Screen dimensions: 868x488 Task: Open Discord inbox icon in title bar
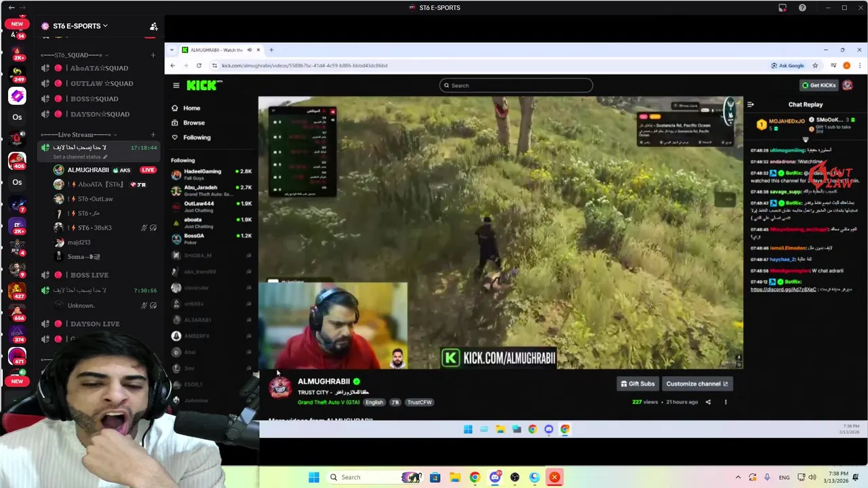pyautogui.click(x=783, y=7)
